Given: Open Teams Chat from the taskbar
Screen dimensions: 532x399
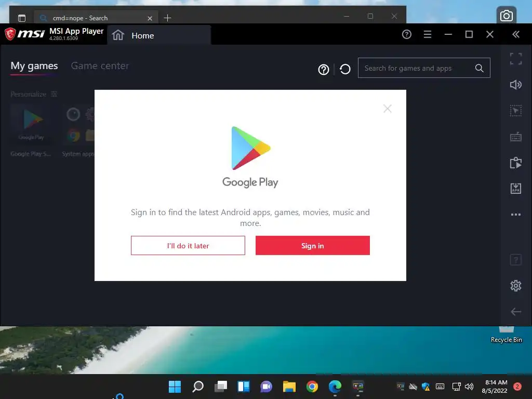Looking at the screenshot, I should tap(267, 386).
